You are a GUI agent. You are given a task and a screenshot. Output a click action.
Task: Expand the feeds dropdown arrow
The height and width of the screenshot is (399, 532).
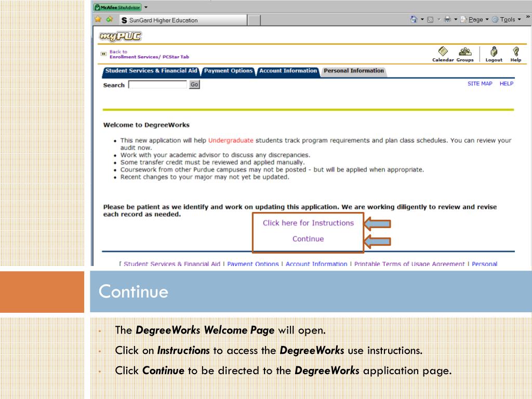coord(438,19)
